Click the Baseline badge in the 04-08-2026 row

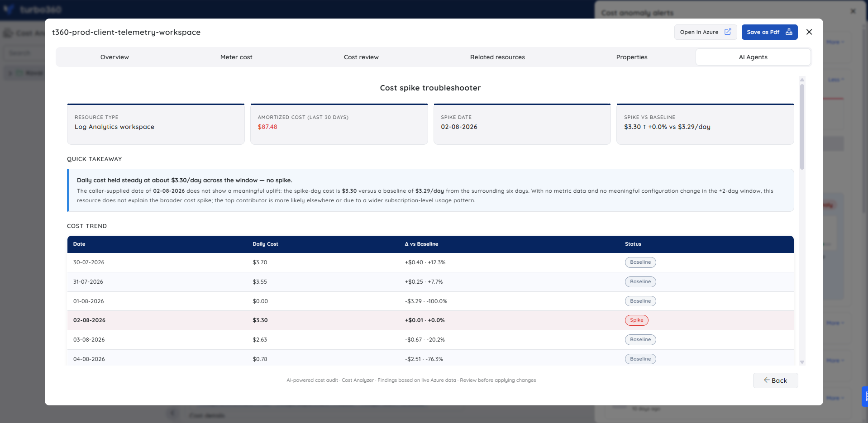pos(640,359)
